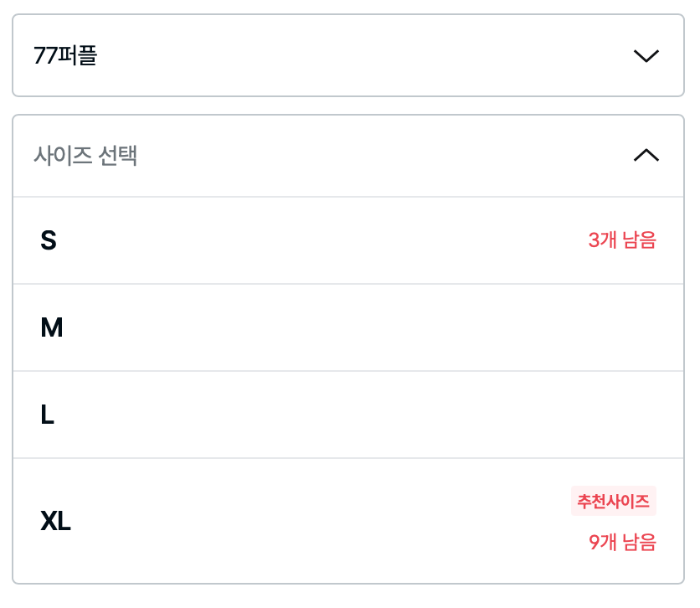Click empty area of the L row
Screen dimensions: 700x608
[377, 415]
